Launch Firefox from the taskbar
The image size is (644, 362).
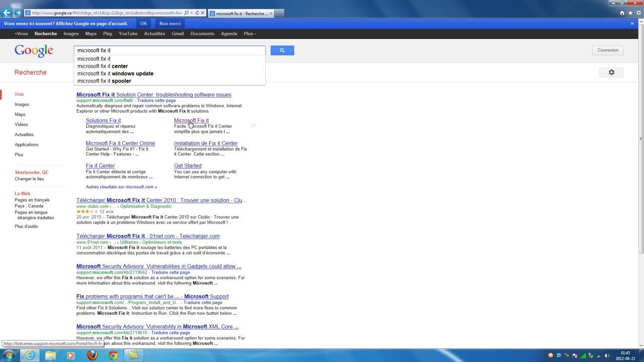[x=92, y=355]
